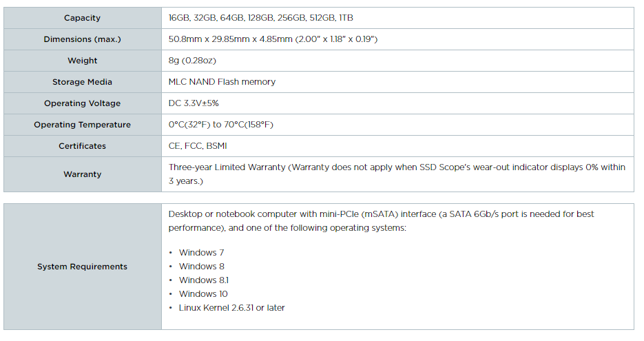Click the Windows 10 list item
This screenshot has width=644, height=341.
point(203,293)
